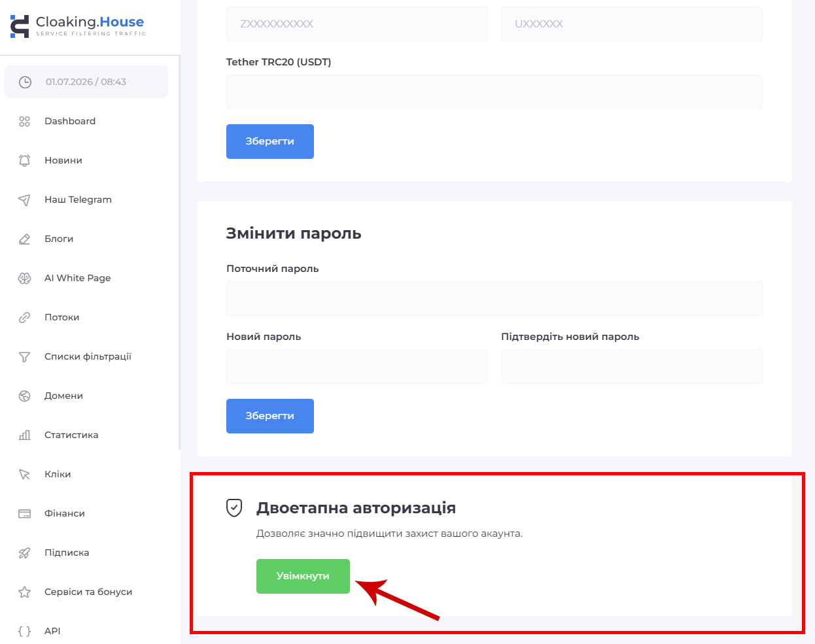Screen dimensions: 815x644
Task: Open the Блоги page
Action: [x=59, y=239]
